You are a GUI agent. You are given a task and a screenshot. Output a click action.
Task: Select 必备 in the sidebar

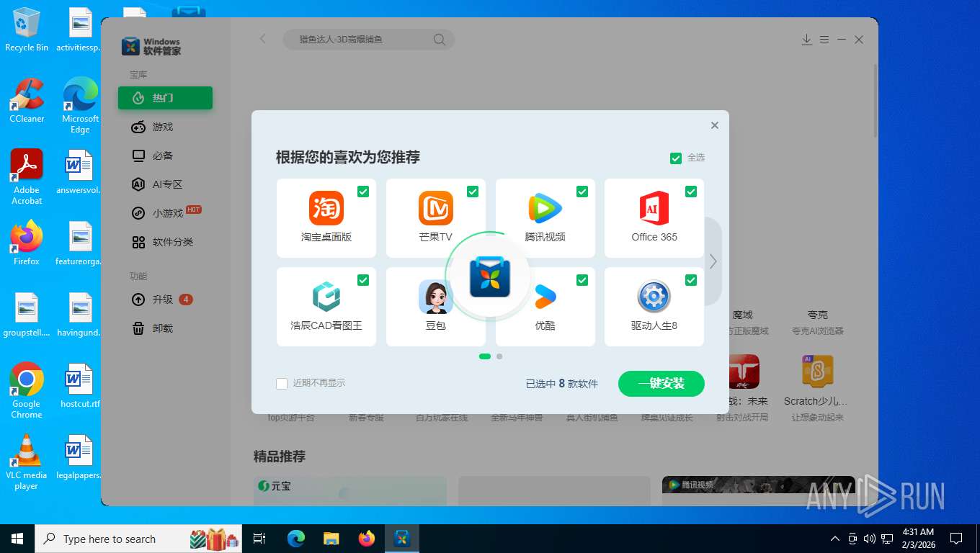(x=165, y=156)
